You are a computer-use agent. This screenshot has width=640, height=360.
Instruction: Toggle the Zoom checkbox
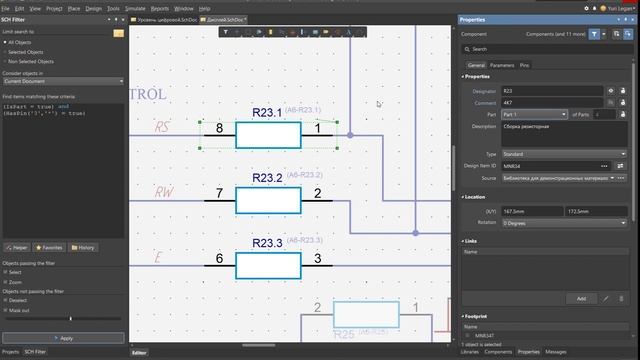[5, 282]
